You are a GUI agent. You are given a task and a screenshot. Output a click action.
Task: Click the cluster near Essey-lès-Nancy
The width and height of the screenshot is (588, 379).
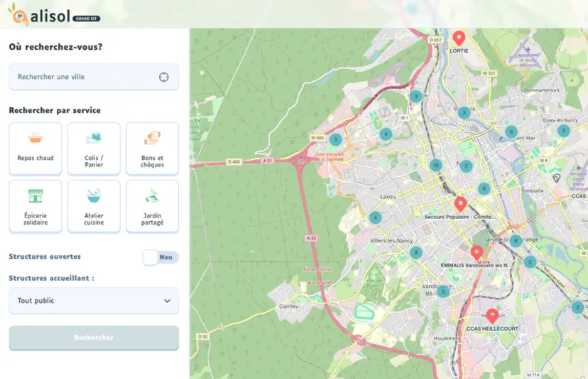coord(563,131)
